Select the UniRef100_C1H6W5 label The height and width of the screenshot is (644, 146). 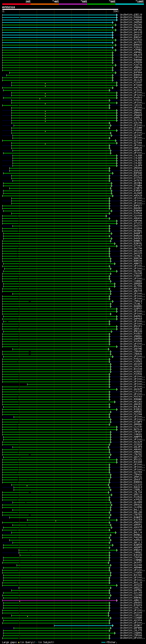(x=131, y=618)
